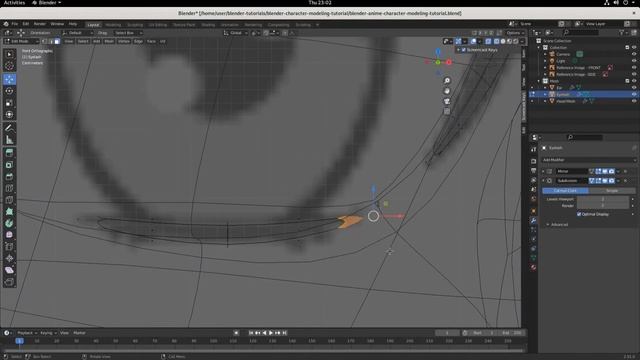Select the Smooth tool

pyautogui.click(x=9, y=235)
